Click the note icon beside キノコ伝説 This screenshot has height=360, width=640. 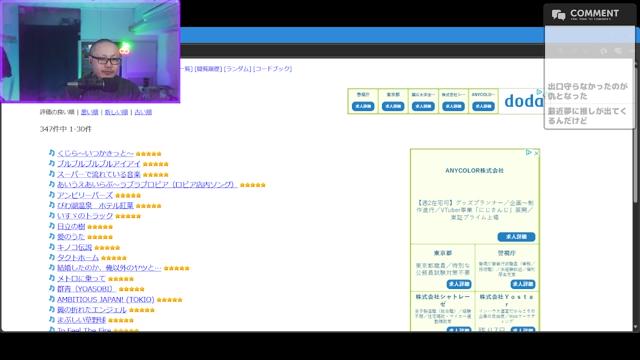coord(51,247)
